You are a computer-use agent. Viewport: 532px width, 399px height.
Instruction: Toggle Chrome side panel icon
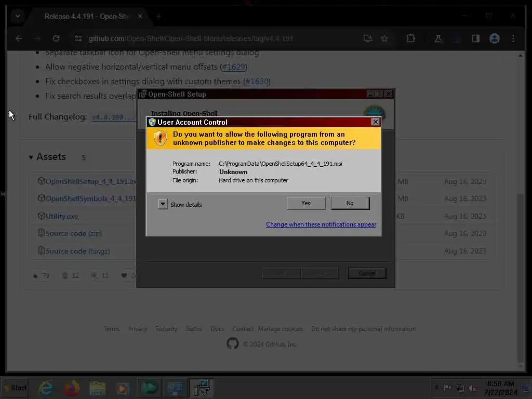475,38
